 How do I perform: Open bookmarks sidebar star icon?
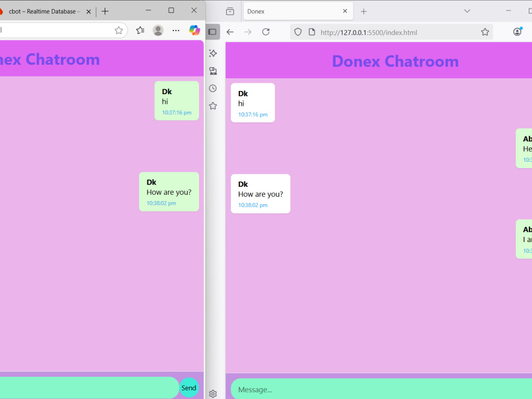point(213,106)
